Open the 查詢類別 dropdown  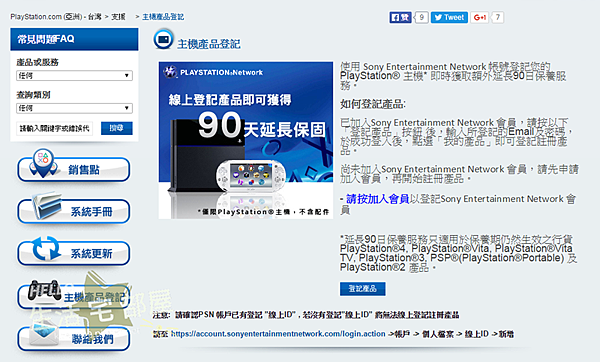pos(74,108)
